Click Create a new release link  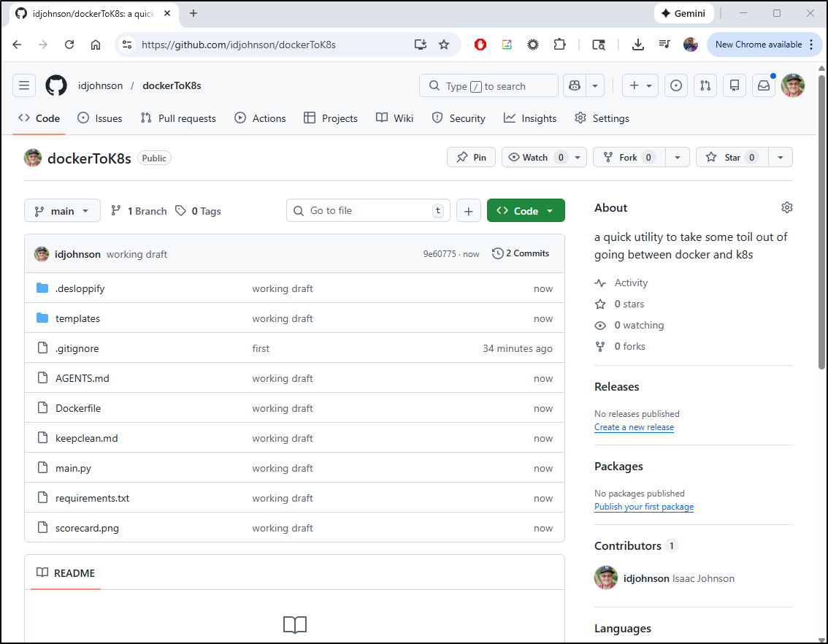pyautogui.click(x=634, y=427)
